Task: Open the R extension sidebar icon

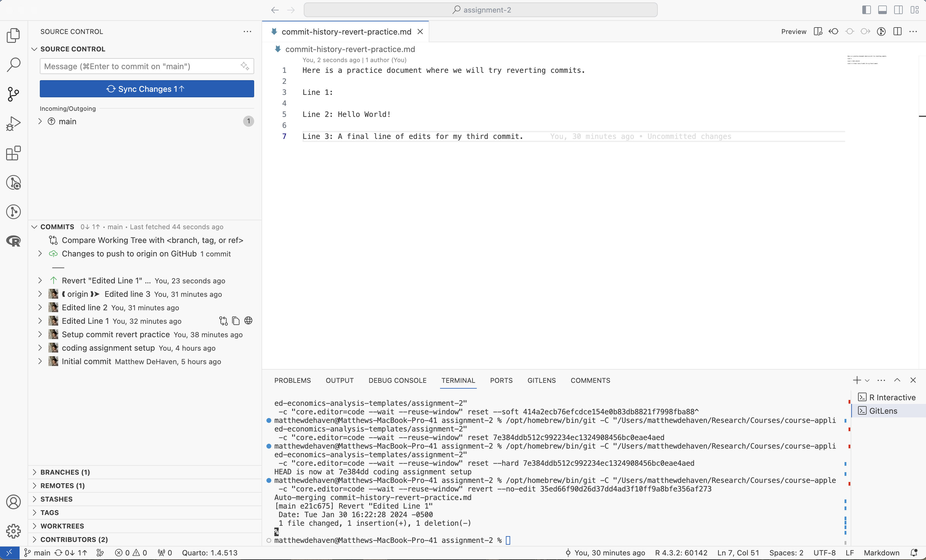Action: click(13, 241)
